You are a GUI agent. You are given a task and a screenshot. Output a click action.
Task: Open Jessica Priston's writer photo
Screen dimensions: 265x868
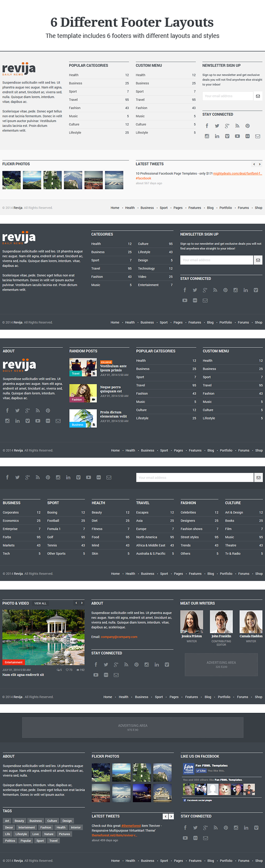click(191, 621)
